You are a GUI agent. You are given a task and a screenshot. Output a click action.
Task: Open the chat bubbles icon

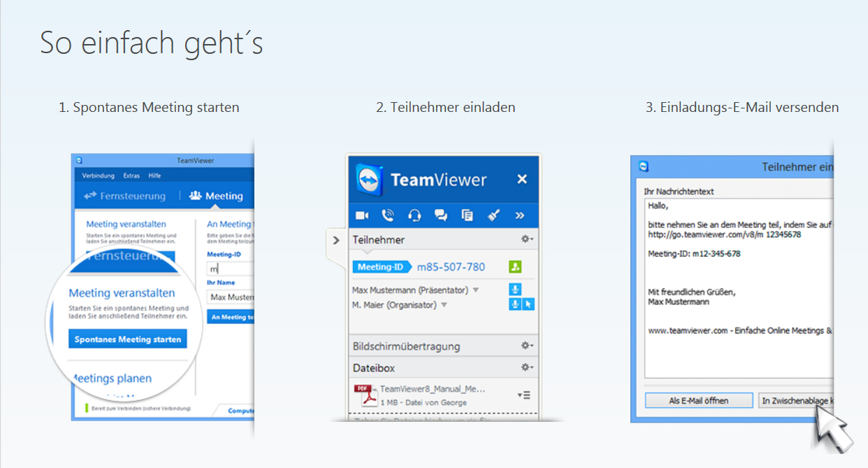coord(440,215)
